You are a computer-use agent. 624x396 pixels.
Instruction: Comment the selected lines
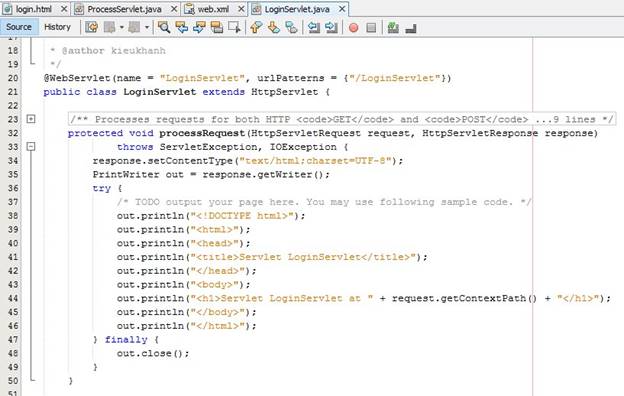tap(393, 27)
